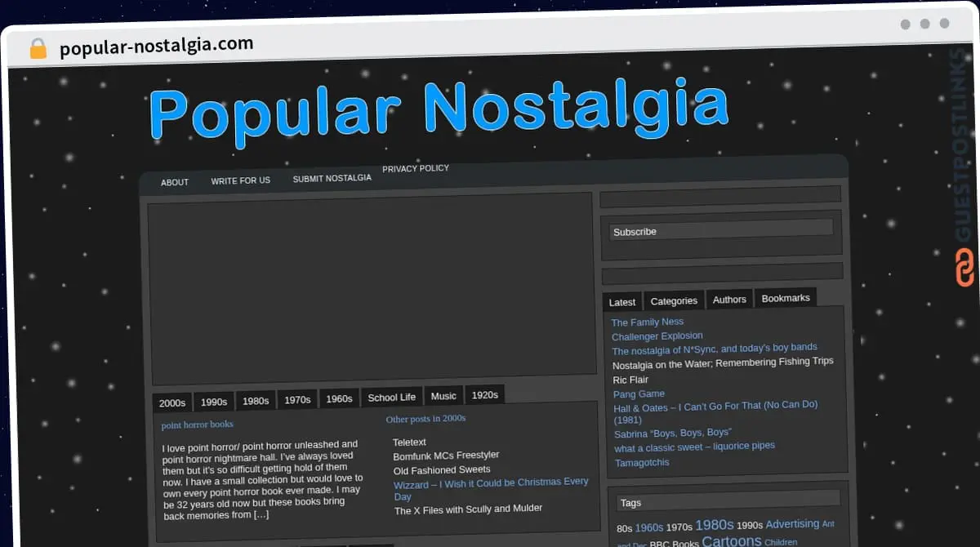
Task: Open The Family Ness post link
Action: [x=647, y=322]
